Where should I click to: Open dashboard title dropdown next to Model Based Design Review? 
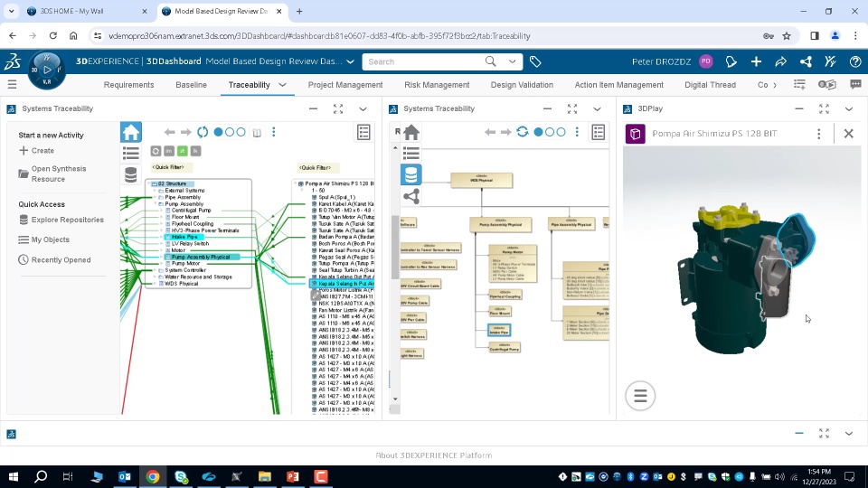(351, 61)
